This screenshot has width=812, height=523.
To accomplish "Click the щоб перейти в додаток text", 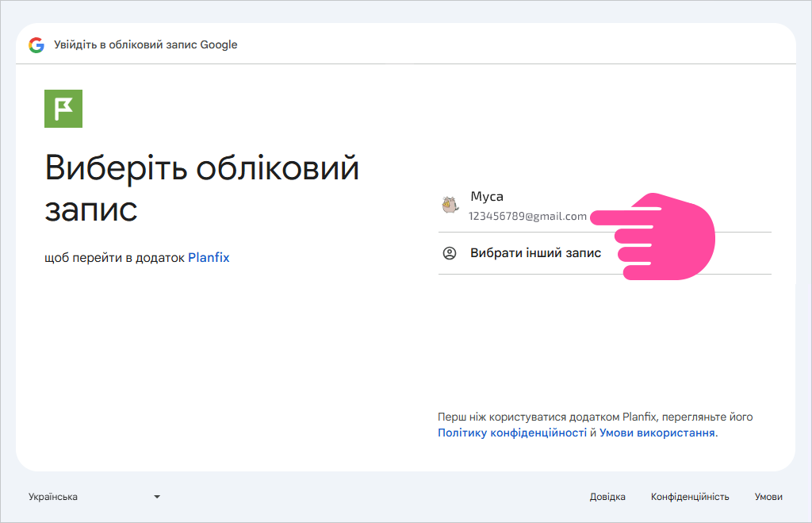I will coord(114,258).
